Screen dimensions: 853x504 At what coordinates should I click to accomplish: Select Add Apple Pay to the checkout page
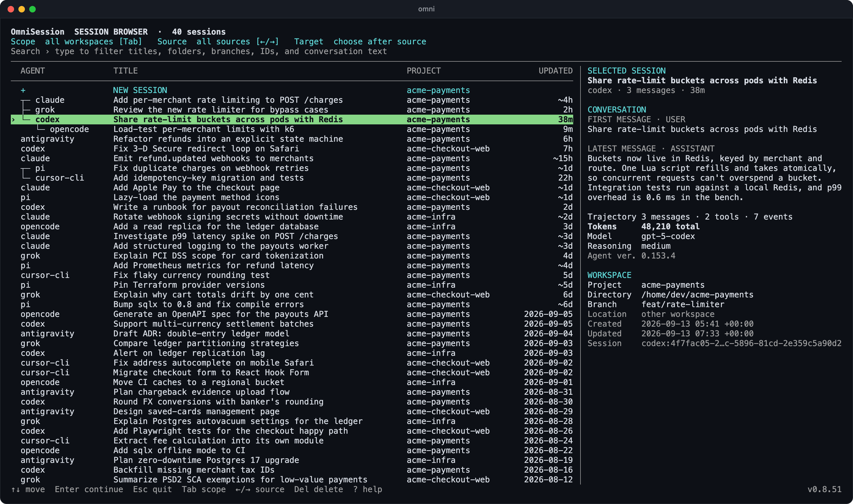point(292,188)
